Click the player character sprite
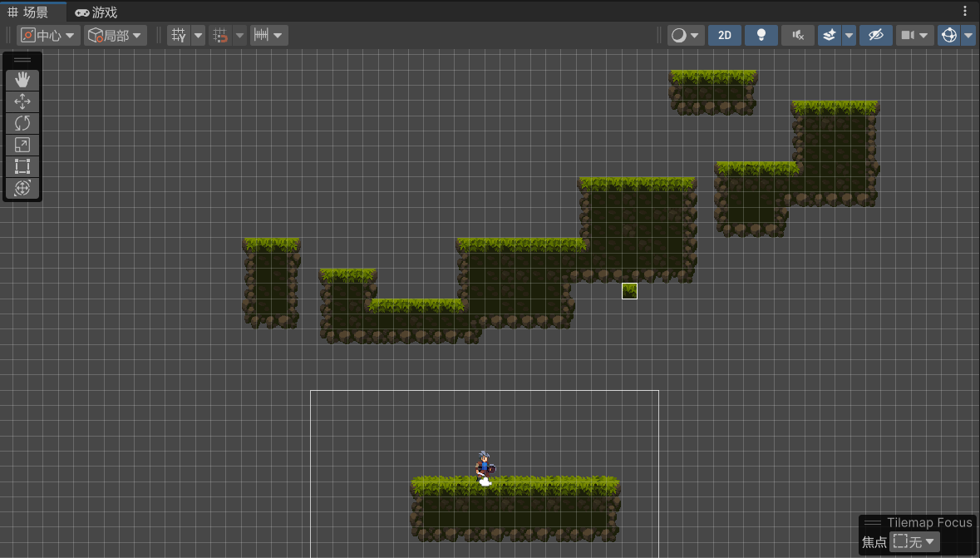This screenshot has width=980, height=558. coord(484,467)
